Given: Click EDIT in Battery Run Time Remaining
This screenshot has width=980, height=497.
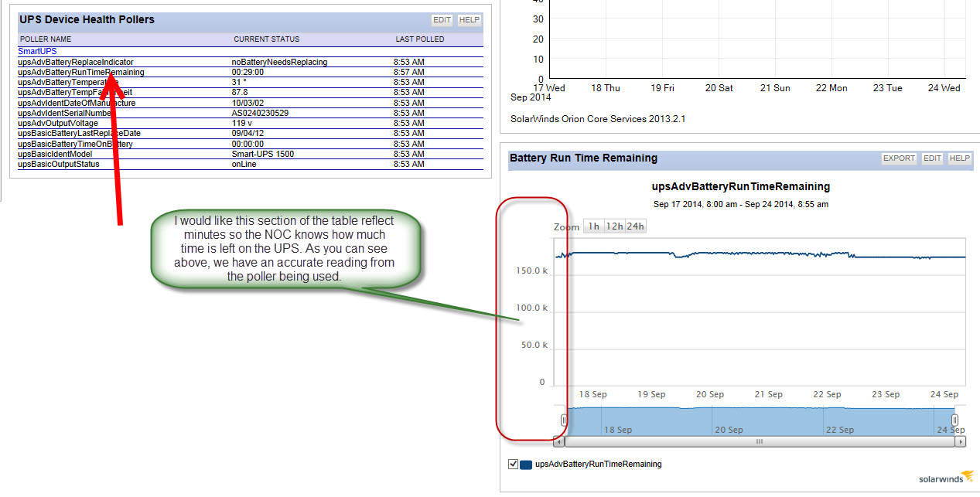Looking at the screenshot, I should [x=932, y=158].
